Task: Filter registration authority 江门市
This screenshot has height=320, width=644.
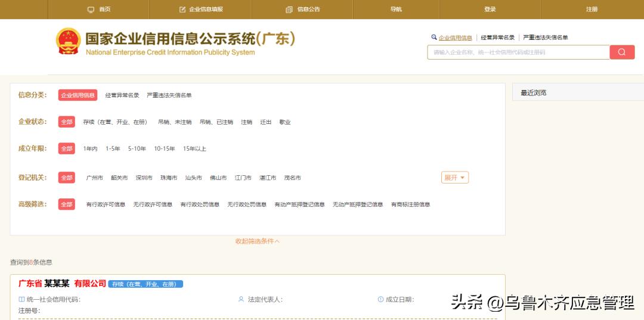Action: [243, 178]
